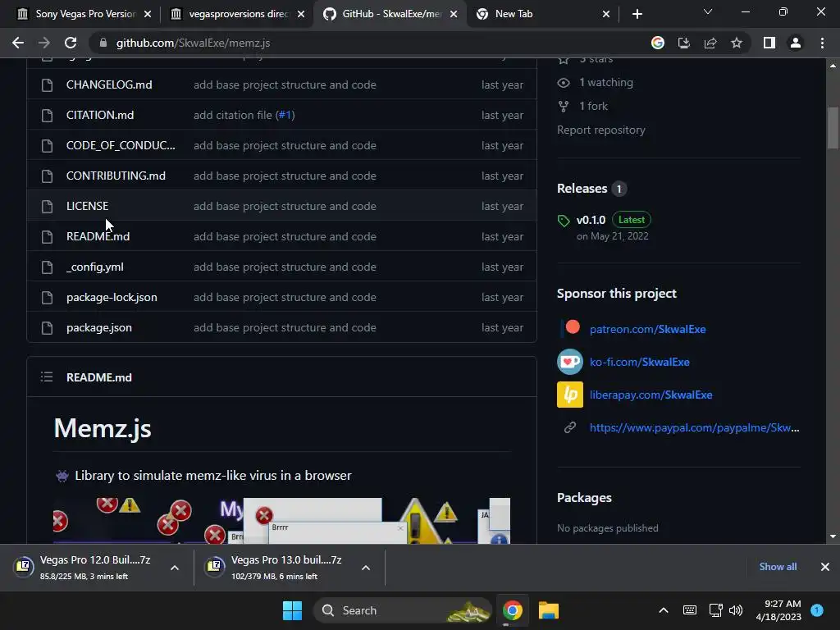Open the README outline list icon
Screen dimensions: 840x630
[x=47, y=377]
